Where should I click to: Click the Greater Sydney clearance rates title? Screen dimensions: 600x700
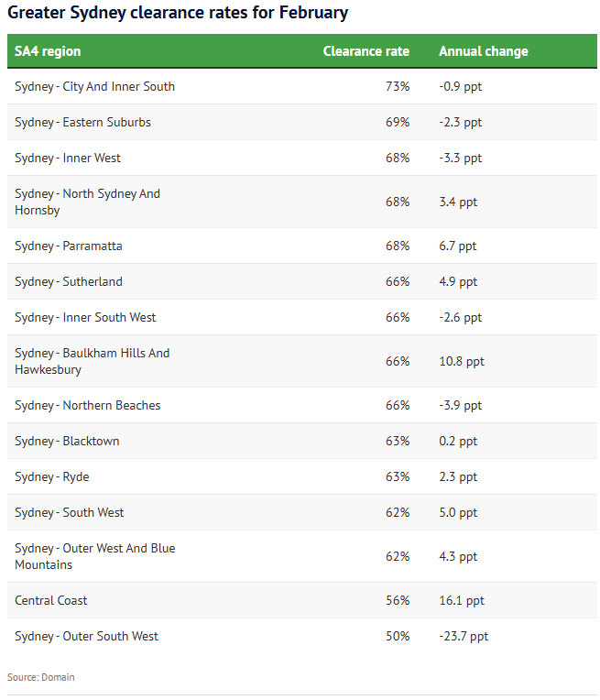click(178, 13)
